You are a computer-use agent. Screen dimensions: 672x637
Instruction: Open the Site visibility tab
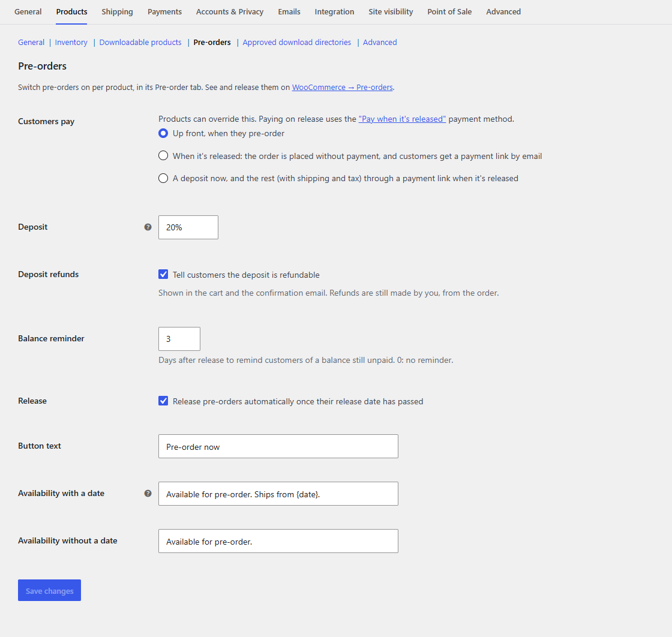pyautogui.click(x=391, y=11)
